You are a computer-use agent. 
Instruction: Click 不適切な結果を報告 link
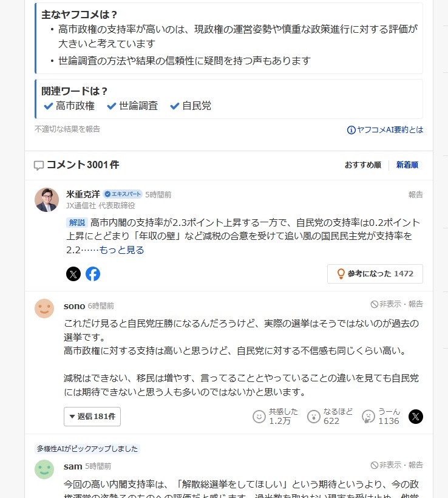click(67, 129)
